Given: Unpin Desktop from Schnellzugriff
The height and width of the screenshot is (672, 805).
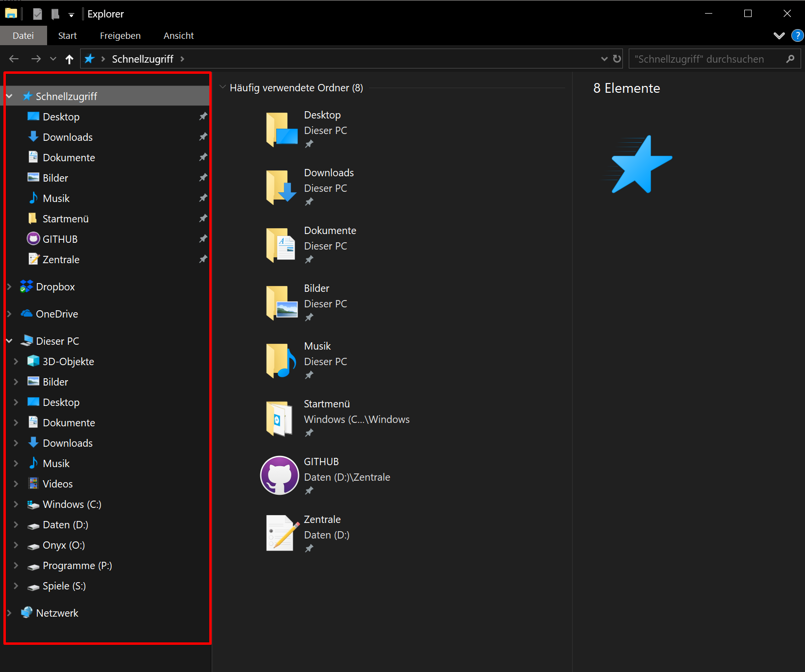Looking at the screenshot, I should (x=203, y=116).
